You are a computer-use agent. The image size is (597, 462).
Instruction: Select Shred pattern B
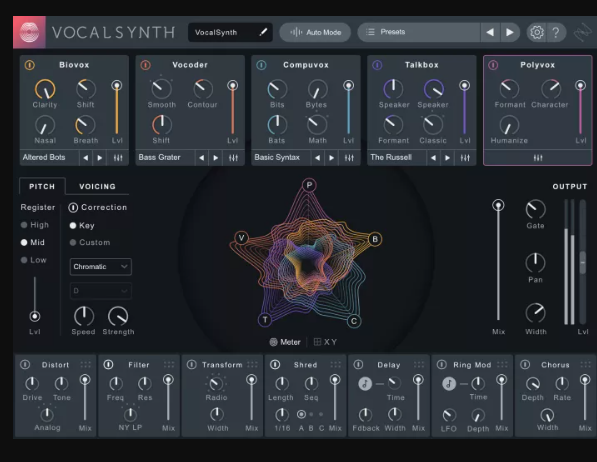(311, 414)
